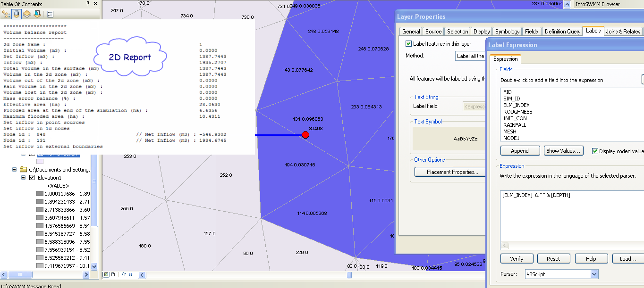
Task: Select the List By Visibility icon
Action: coord(27,14)
